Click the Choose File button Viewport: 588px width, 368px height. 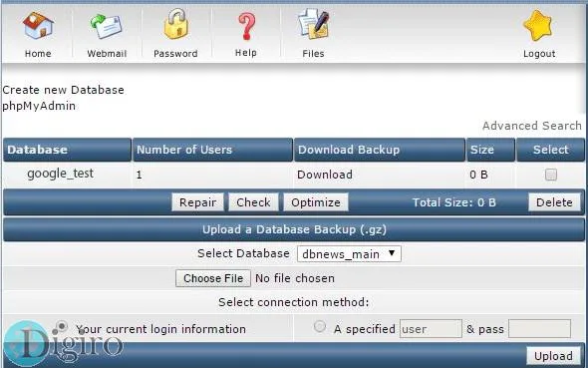point(213,278)
